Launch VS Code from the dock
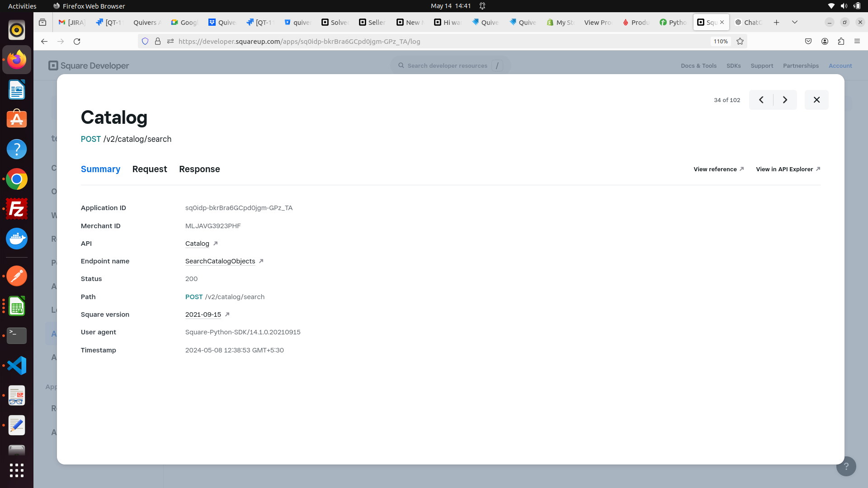Image resolution: width=868 pixels, height=488 pixels. point(16,365)
